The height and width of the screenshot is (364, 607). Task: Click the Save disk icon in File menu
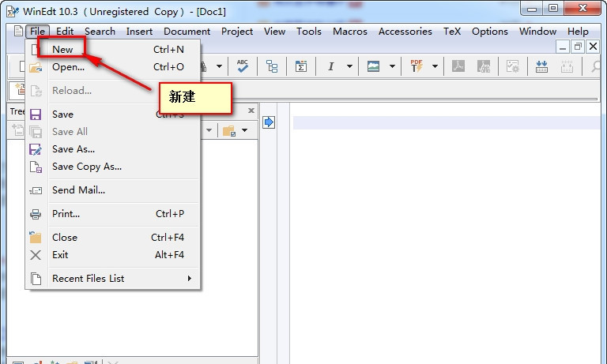pyautogui.click(x=36, y=114)
